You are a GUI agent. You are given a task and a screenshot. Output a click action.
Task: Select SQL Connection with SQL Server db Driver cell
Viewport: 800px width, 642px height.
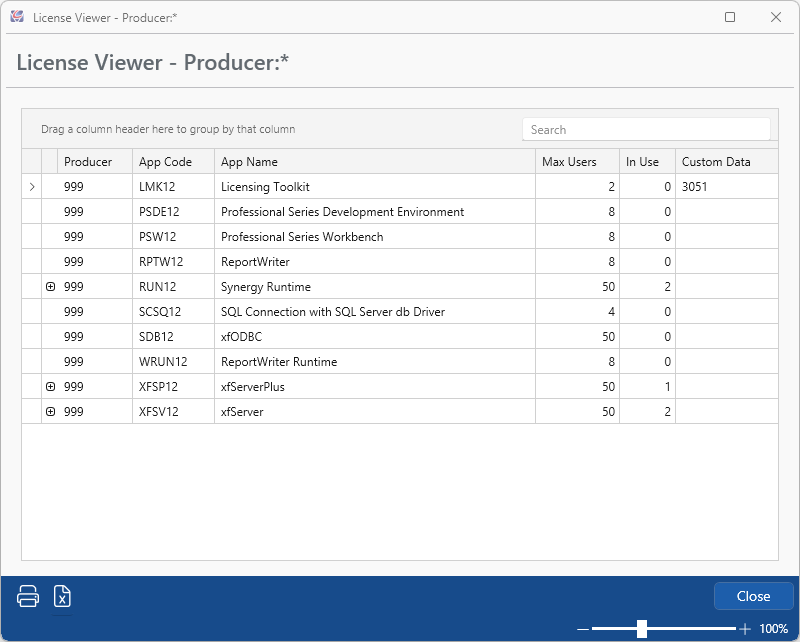[x=374, y=312]
